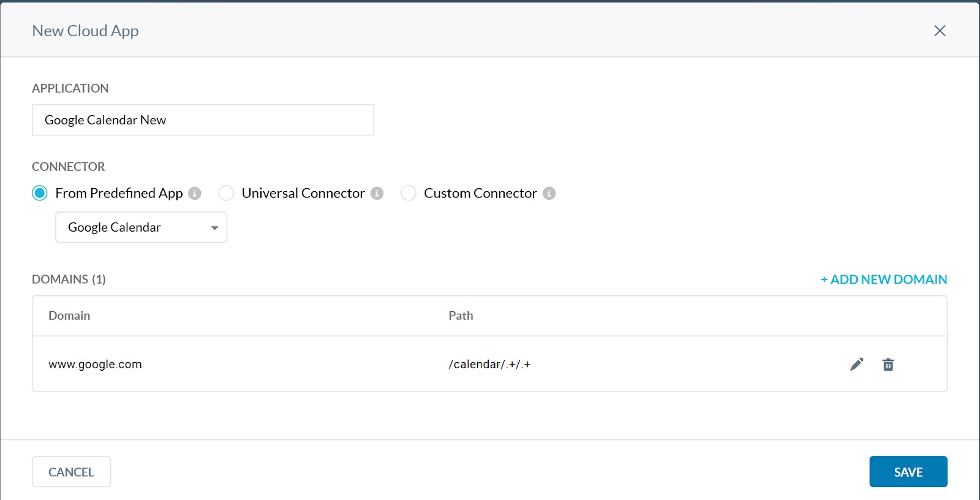Open info icon next to From Predefined App
980x500 pixels.
[x=195, y=193]
